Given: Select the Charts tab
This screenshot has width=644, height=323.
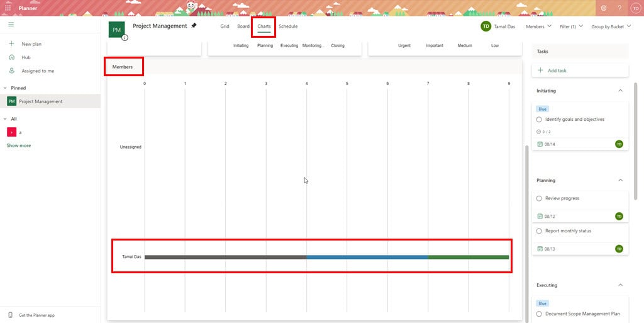Looking at the screenshot, I should [x=264, y=26].
